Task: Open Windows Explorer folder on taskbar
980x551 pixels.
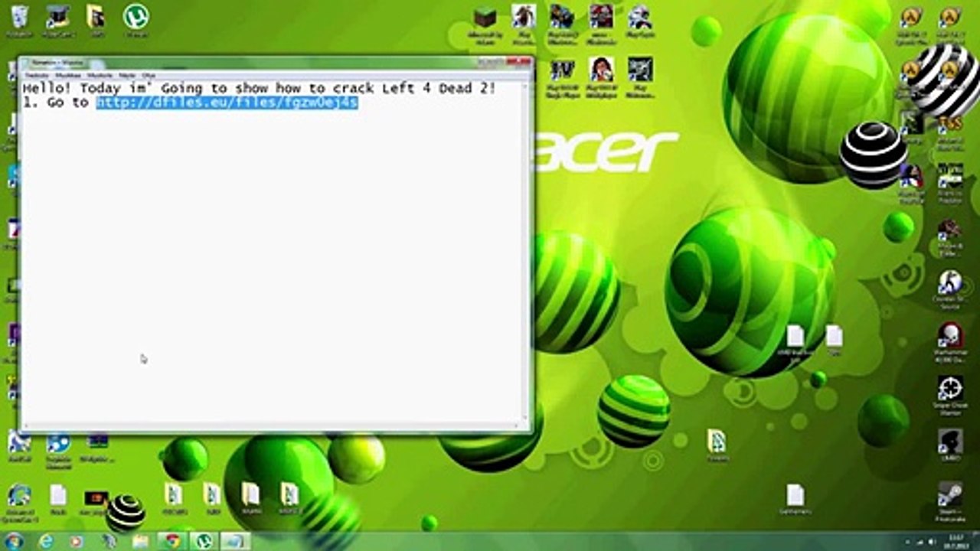Action: tap(140, 541)
